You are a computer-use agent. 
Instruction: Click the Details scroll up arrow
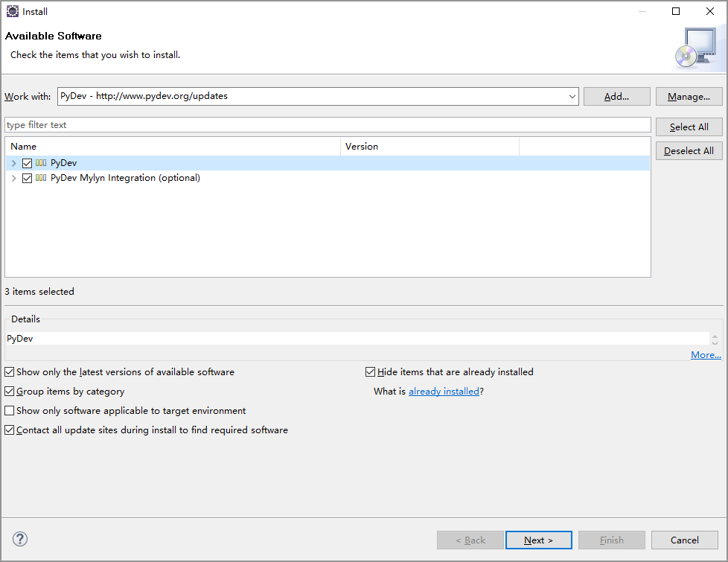[x=715, y=336]
